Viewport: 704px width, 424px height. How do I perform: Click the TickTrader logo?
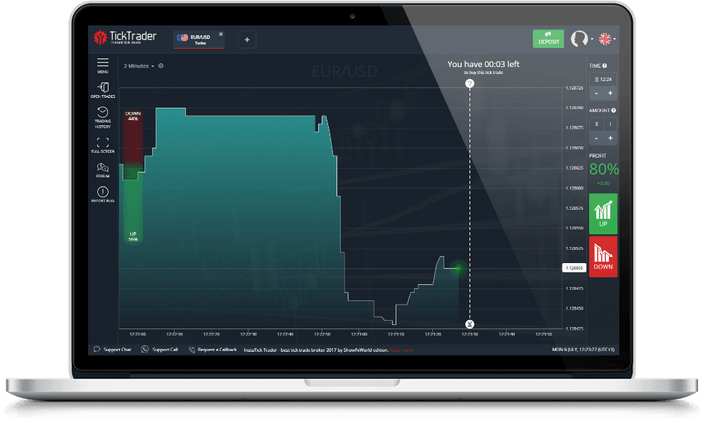click(x=126, y=38)
